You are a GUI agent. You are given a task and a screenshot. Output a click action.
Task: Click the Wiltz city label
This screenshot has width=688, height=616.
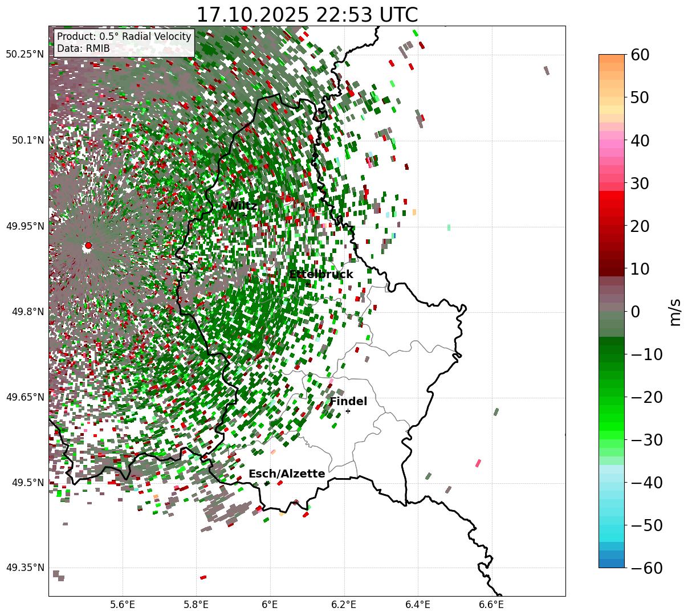pyautogui.click(x=242, y=206)
